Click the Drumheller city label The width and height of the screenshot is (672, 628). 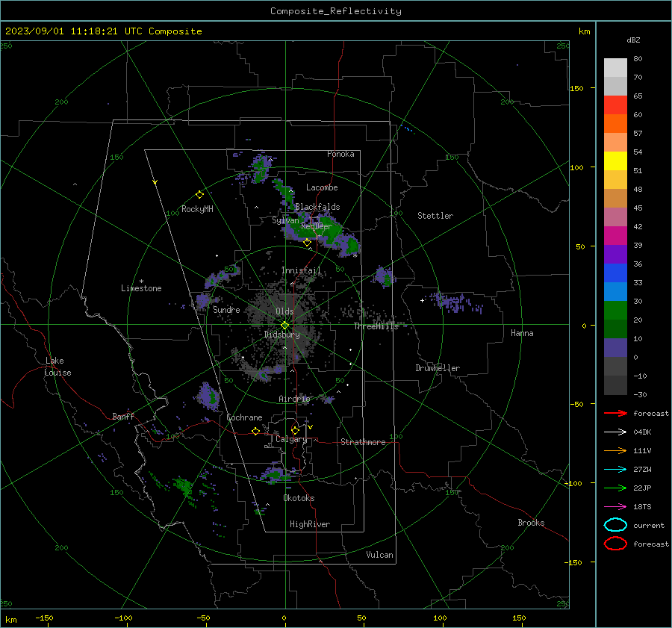[438, 368]
